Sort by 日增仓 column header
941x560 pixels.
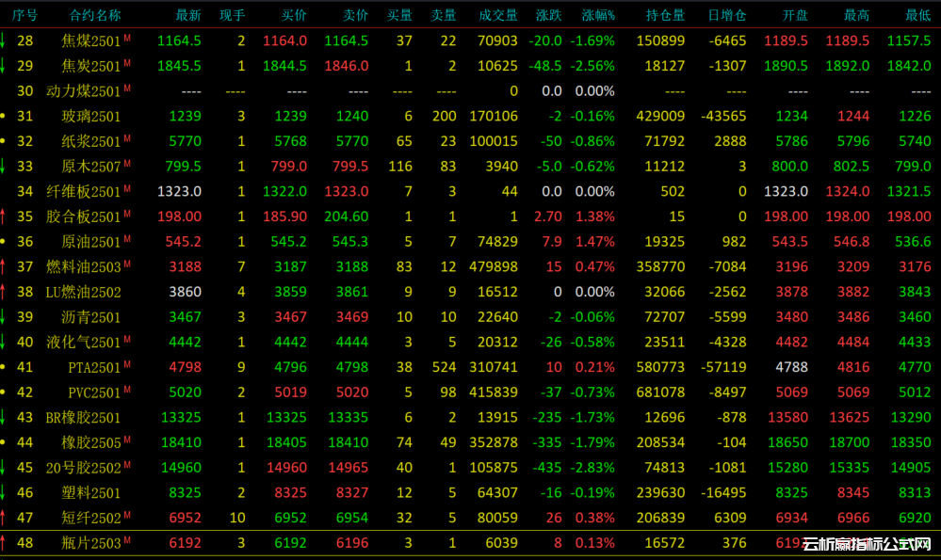[727, 15]
